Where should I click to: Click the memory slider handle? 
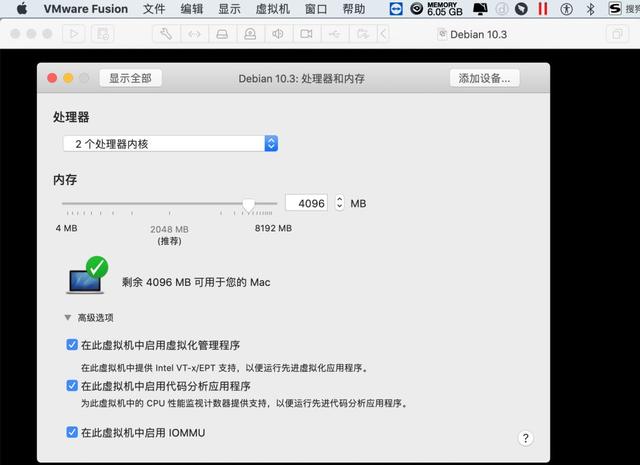[x=248, y=204]
